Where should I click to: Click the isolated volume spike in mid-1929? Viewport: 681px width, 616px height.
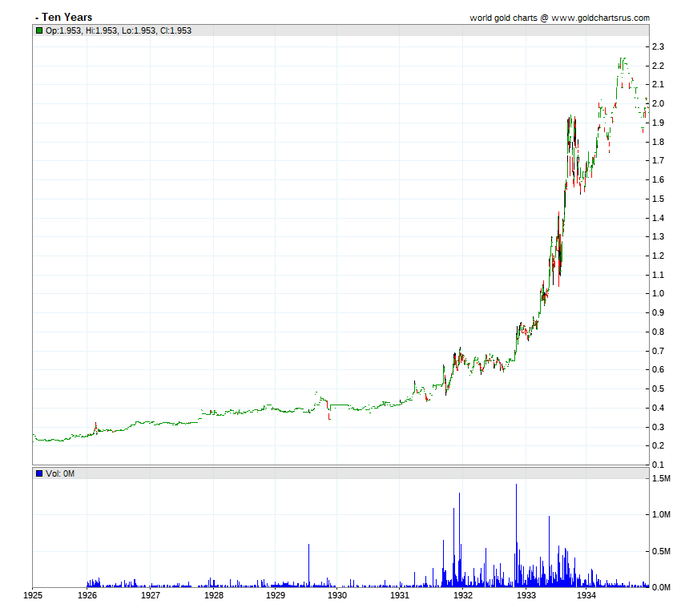click(308, 566)
